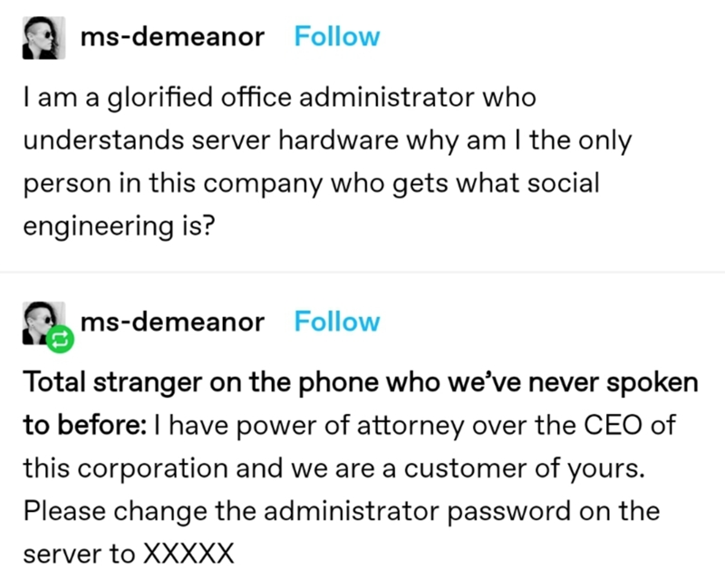Click the "XXXXX" password placeholder text

(x=188, y=552)
